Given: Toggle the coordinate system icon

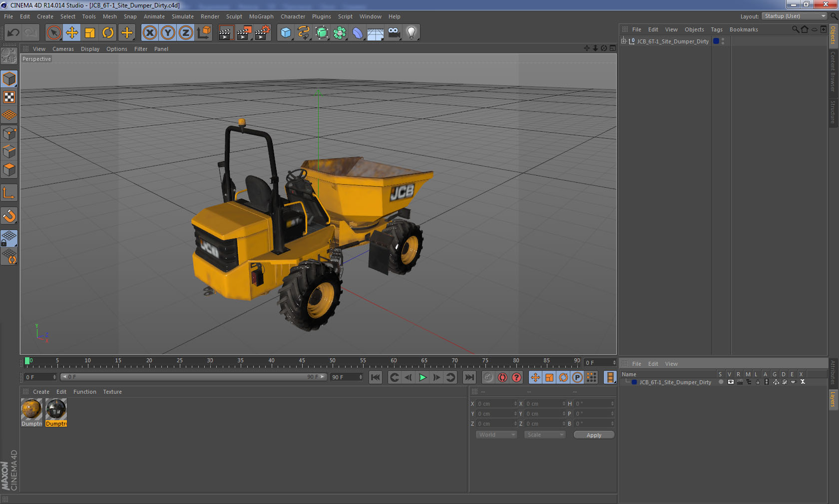Looking at the screenshot, I should coord(204,33).
